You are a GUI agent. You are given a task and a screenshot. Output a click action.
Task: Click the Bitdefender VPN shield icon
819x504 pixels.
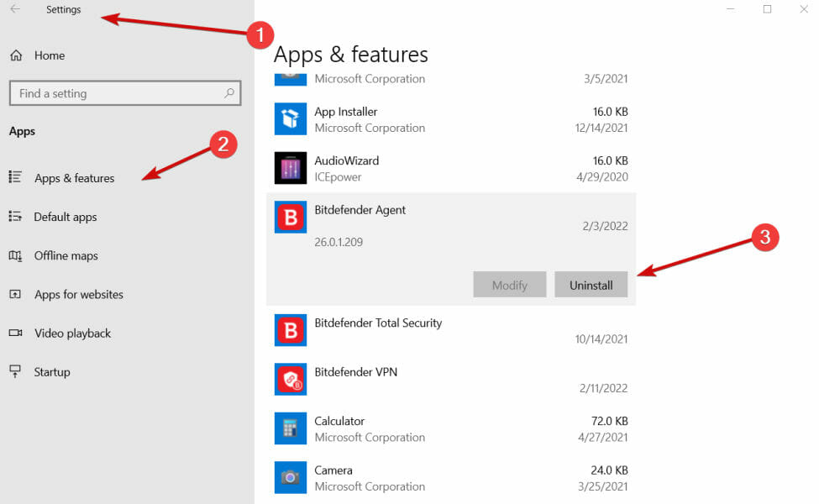[291, 379]
